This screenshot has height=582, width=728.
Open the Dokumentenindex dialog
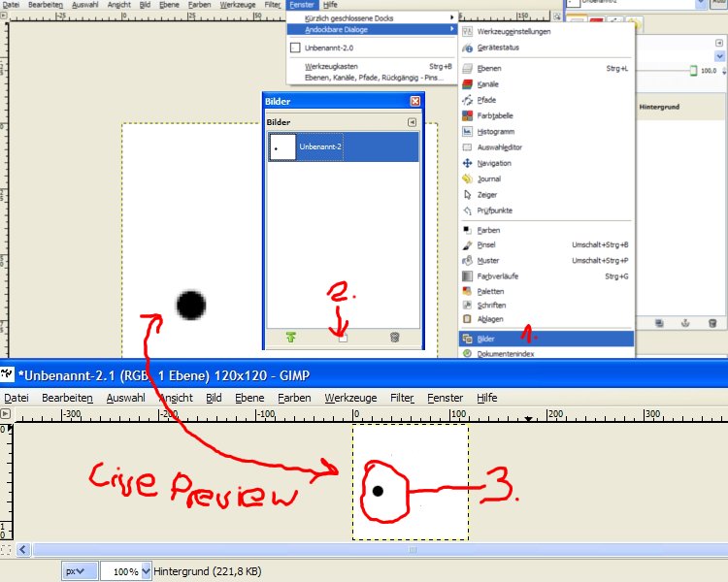pyautogui.click(x=546, y=354)
